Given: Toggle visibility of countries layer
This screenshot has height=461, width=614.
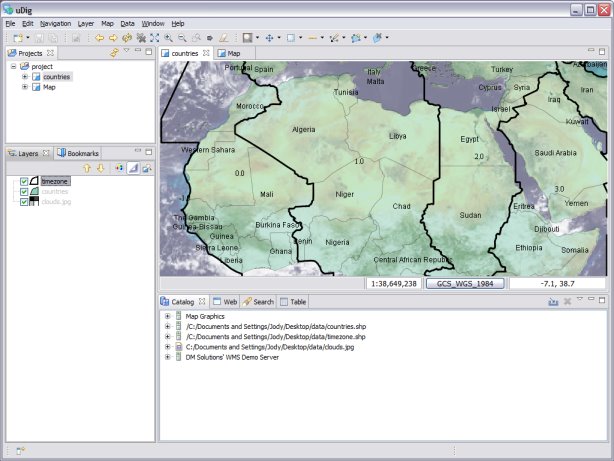Looking at the screenshot, I should point(24,191).
